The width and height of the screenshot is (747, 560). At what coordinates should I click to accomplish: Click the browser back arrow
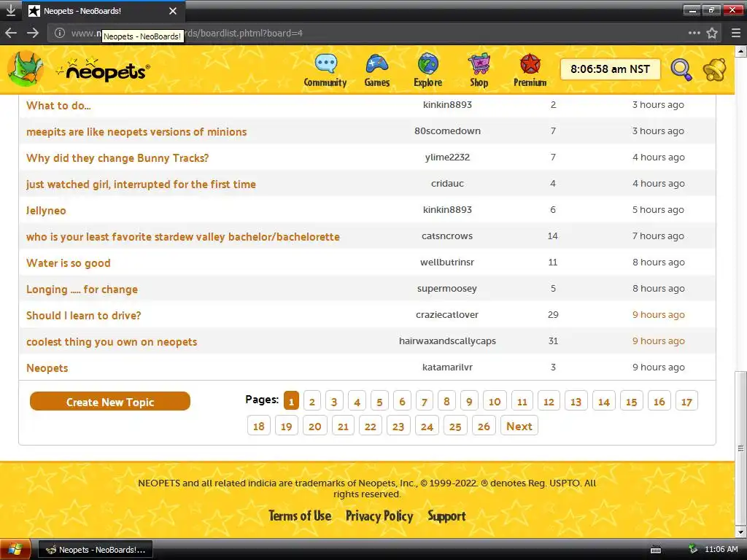click(x=11, y=33)
